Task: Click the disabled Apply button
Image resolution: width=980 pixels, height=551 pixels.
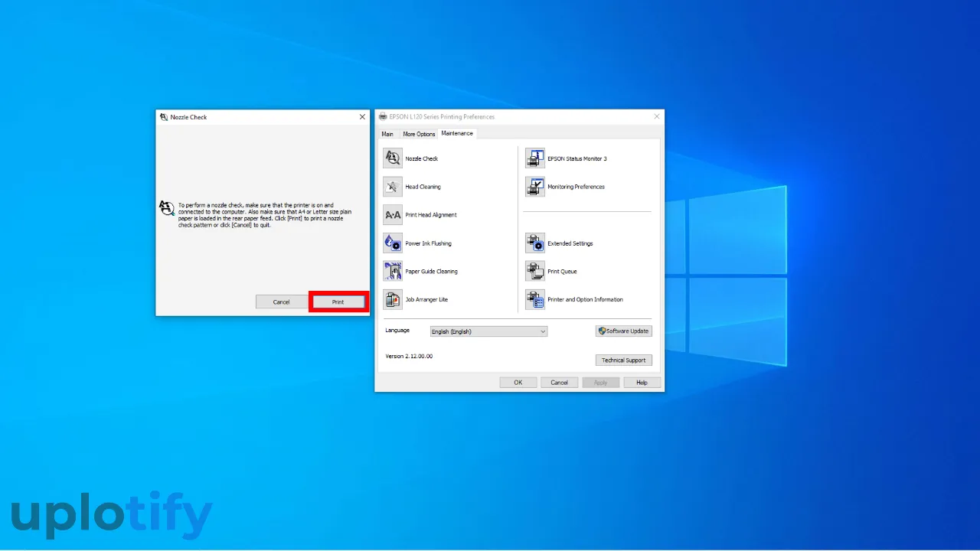Action: (600, 383)
